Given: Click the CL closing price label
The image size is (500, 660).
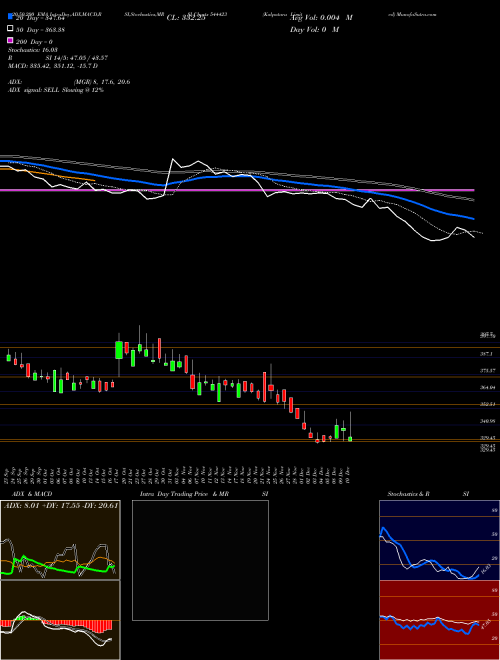Looking at the screenshot, I should (186, 18).
